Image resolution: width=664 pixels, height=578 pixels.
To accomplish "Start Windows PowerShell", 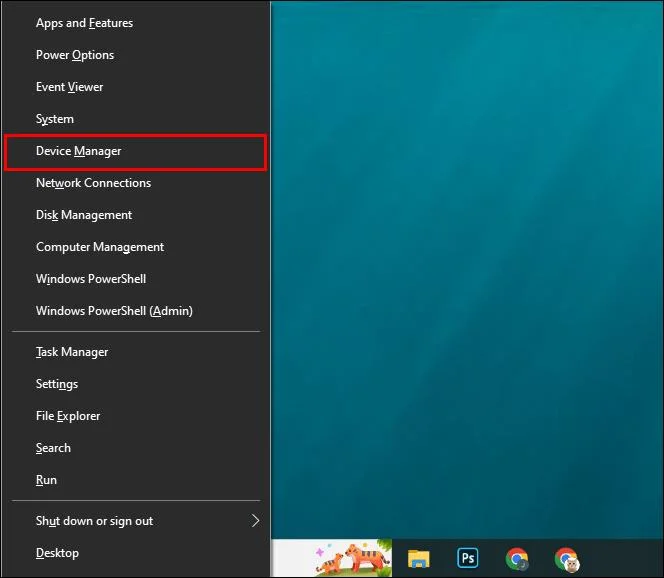I will point(136,279).
